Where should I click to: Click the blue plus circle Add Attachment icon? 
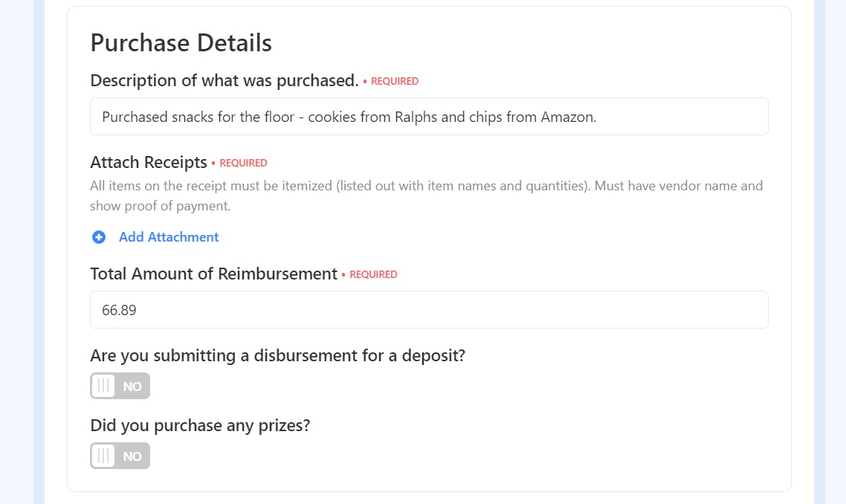coord(99,236)
